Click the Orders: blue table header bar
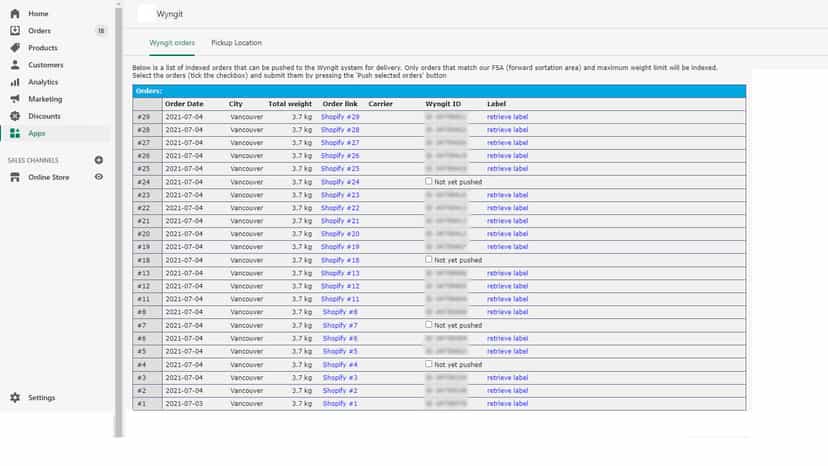 (439, 91)
